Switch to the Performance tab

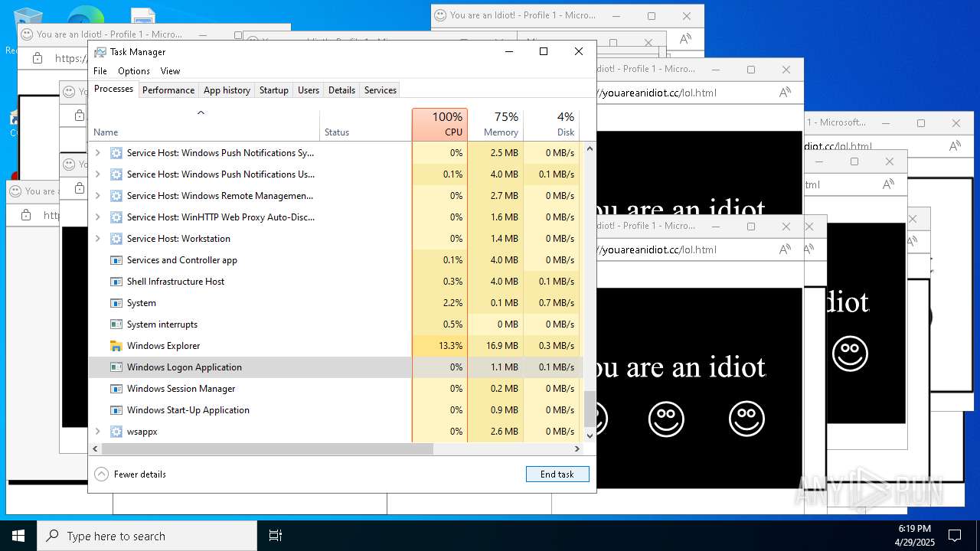click(168, 90)
